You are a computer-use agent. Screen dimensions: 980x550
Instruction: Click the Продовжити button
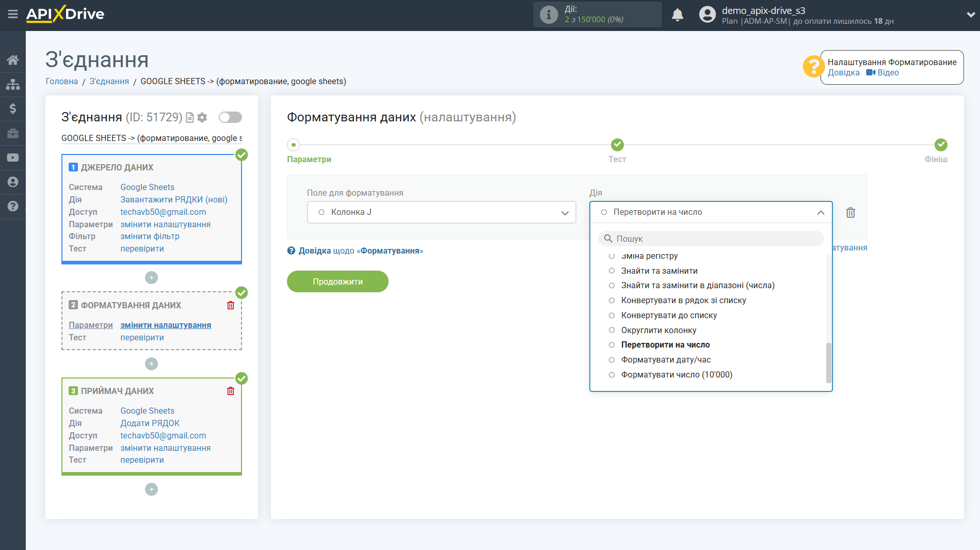[x=338, y=281]
